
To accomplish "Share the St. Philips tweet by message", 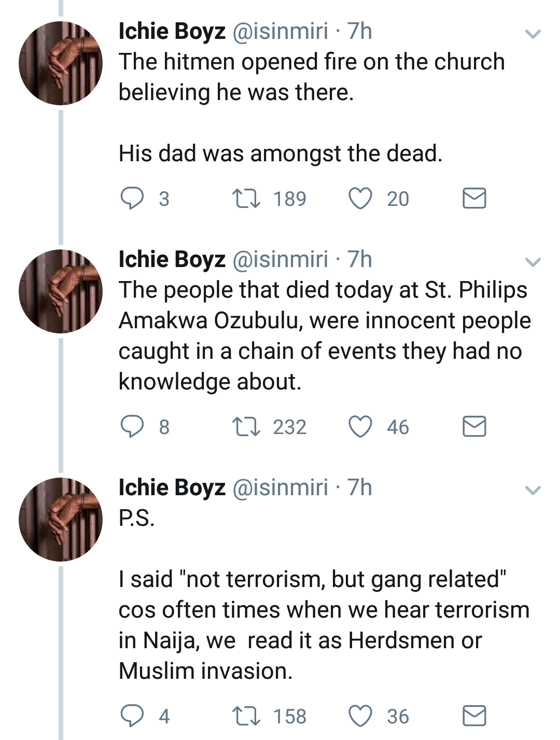I will tap(474, 427).
